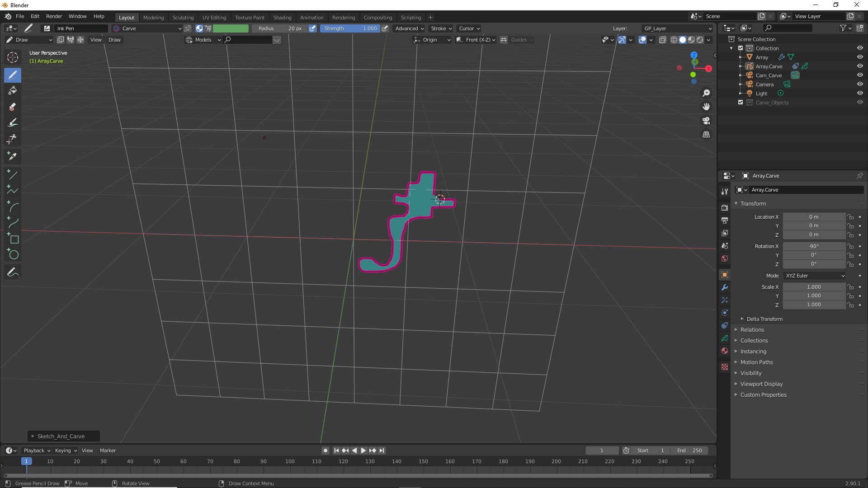This screenshot has width=868, height=488.
Task: Click the green brush color swatch
Action: pos(231,28)
